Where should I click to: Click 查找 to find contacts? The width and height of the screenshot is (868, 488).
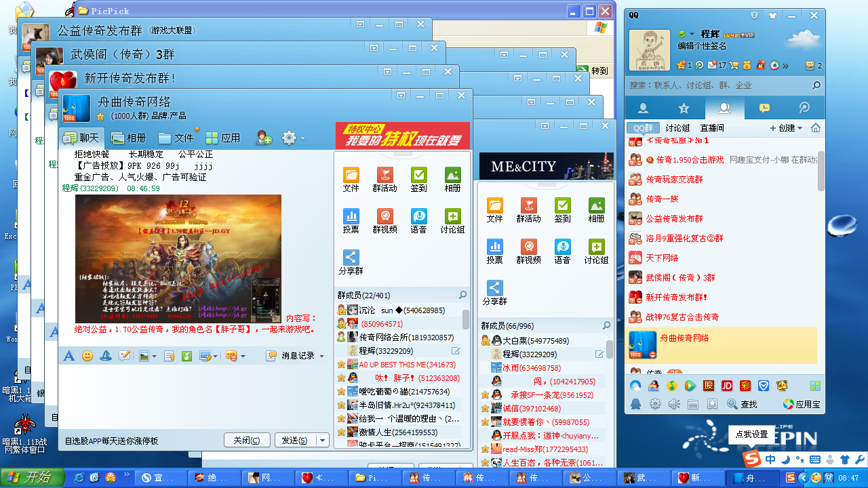click(x=742, y=404)
